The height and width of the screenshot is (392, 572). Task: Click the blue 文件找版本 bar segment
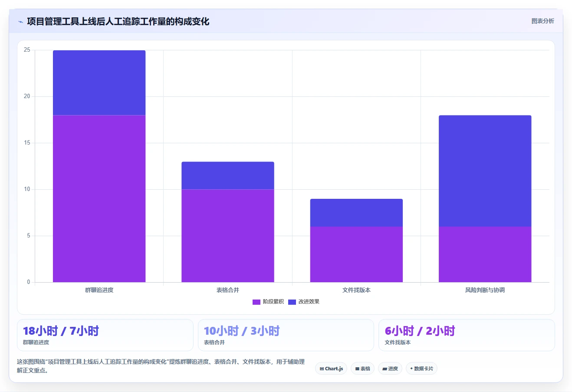(356, 213)
